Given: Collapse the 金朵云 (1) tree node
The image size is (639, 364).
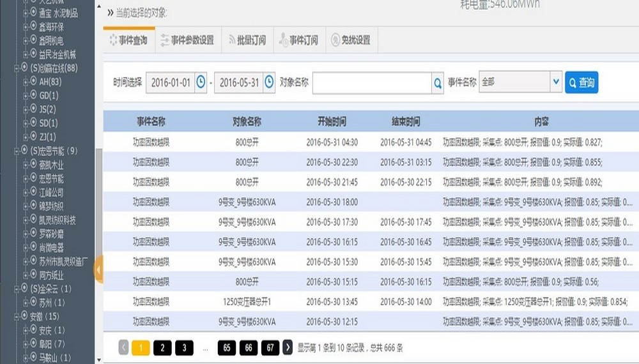Looking at the screenshot, I should point(17,289).
